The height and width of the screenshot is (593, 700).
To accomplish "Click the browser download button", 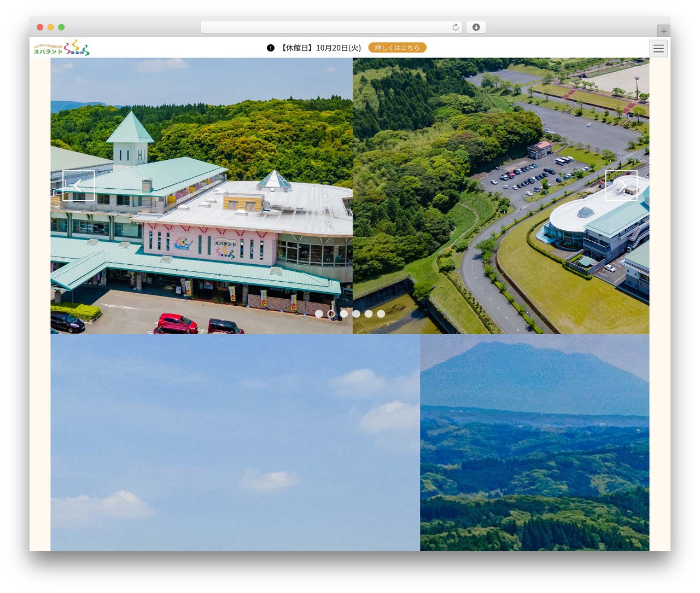I will pos(476,27).
